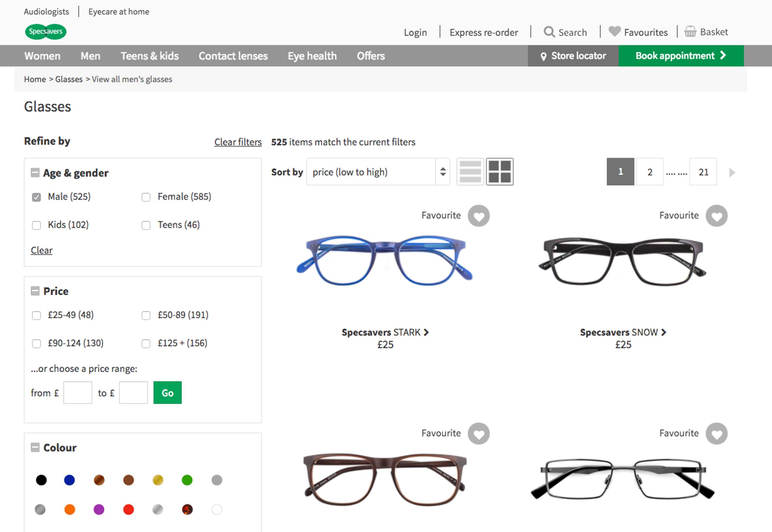Go to results page 21
Screen dimensions: 772x532
pos(703,172)
